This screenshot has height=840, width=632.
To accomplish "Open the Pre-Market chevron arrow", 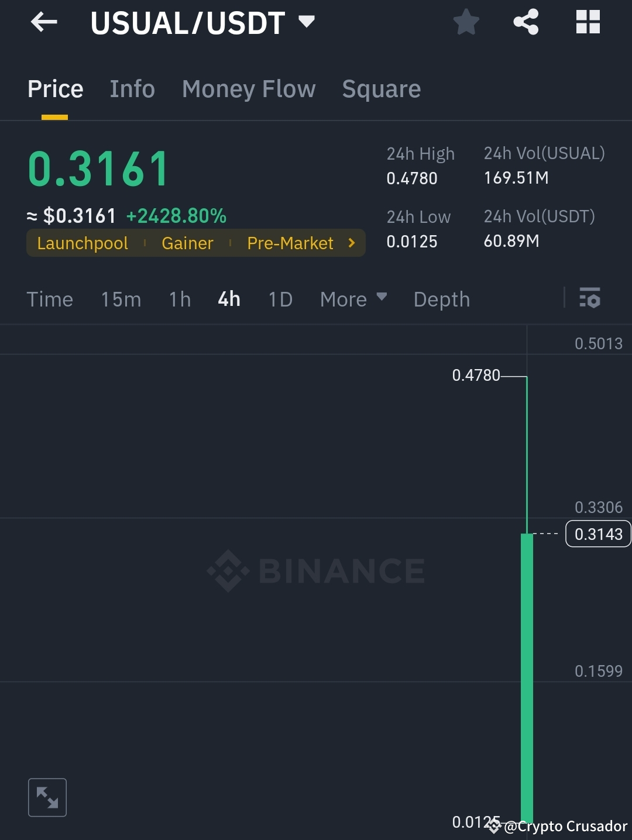I will [x=351, y=243].
